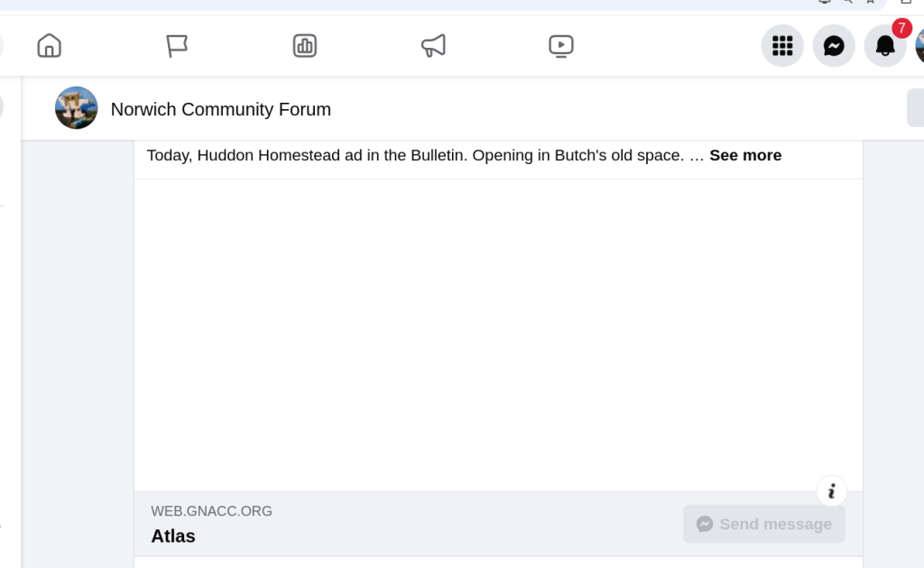Open the Video play screen icon
Screen dimensions: 924x568
561,46
